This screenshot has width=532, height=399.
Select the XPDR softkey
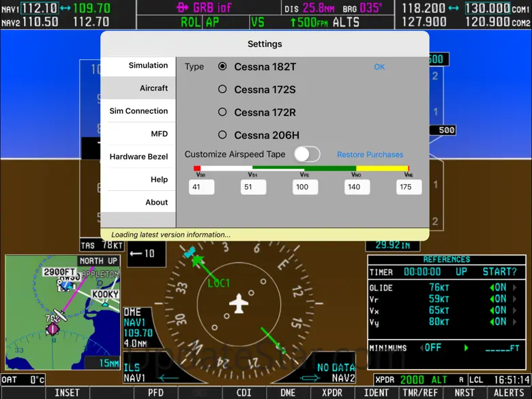tap(332, 393)
